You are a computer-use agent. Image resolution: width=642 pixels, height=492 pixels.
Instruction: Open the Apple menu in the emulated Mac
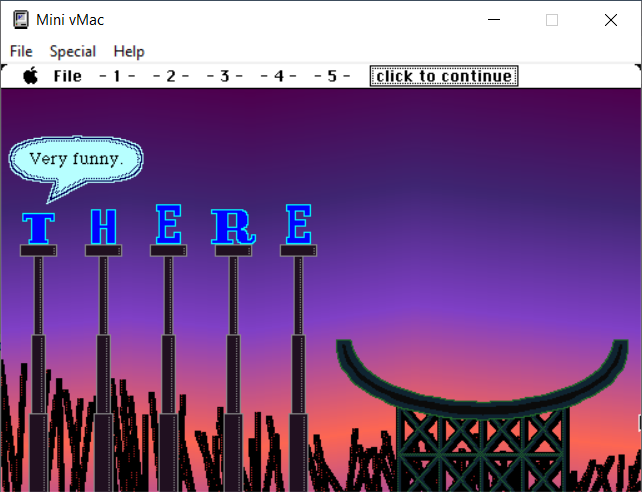31,76
